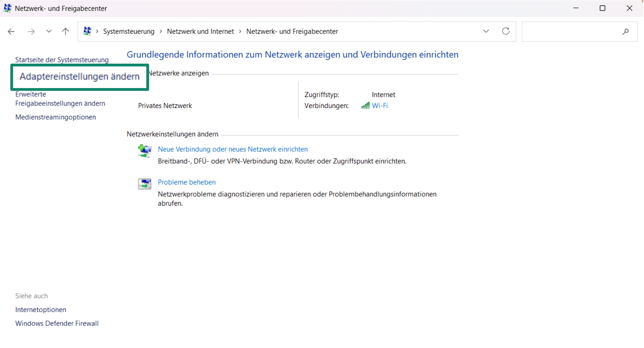Select the Wi-Fi signal strength icon
Image resolution: width=644 pixels, height=348 pixels.
tap(366, 106)
